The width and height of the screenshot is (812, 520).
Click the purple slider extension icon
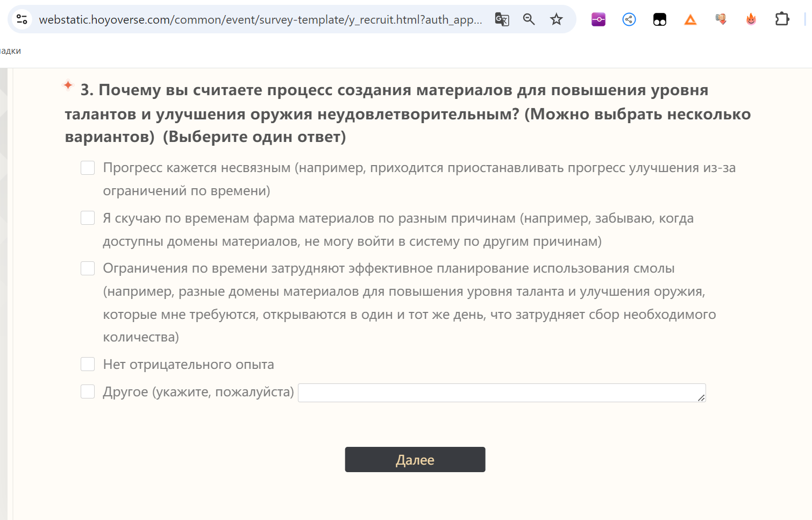[598, 20]
